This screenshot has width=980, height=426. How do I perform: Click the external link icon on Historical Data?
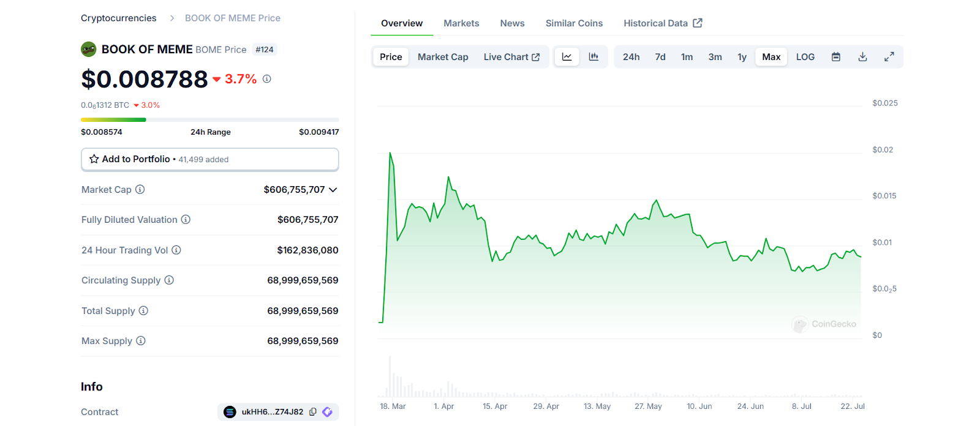pyautogui.click(x=698, y=23)
